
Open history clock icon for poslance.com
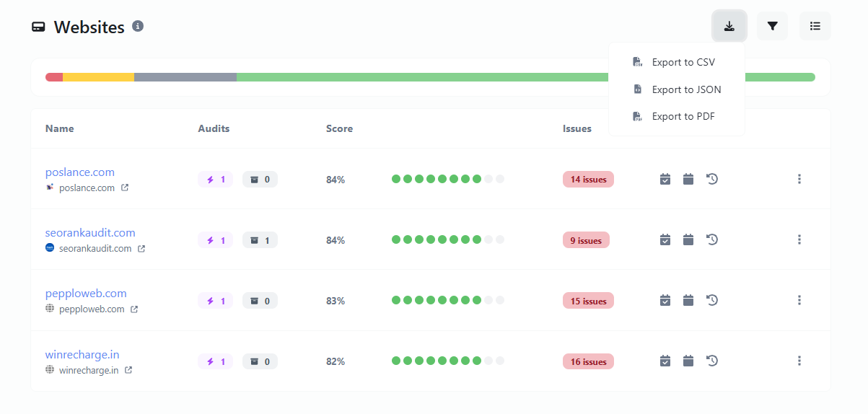click(x=712, y=179)
